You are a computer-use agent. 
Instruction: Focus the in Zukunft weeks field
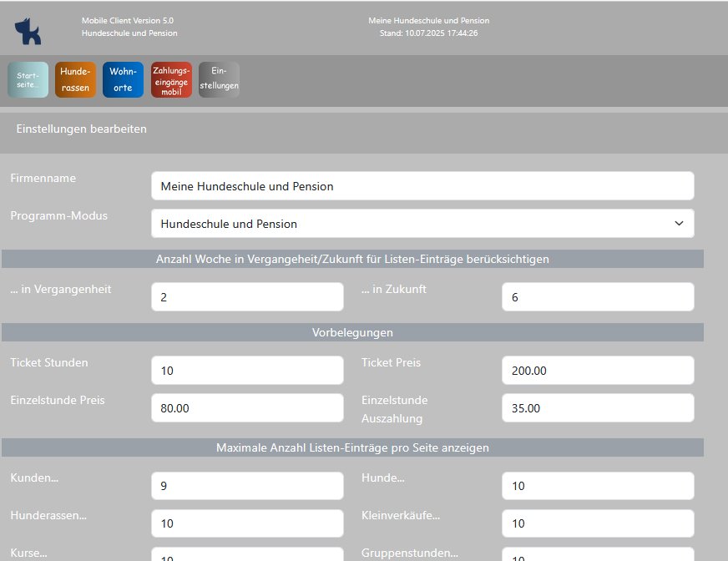pos(597,297)
